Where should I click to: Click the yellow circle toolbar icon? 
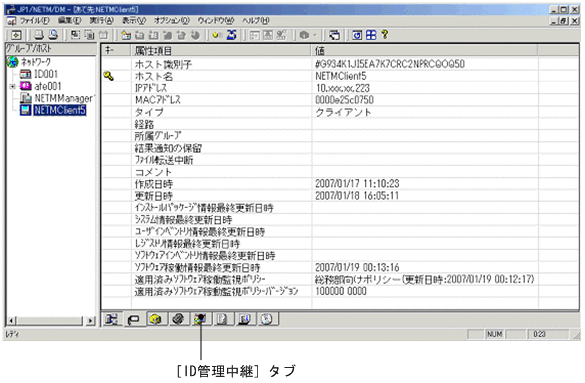[x=216, y=35]
